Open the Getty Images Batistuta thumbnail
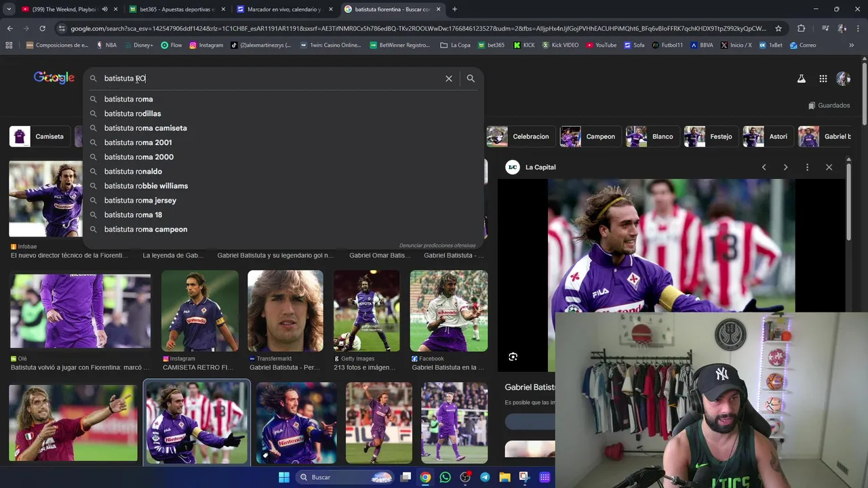The width and height of the screenshot is (868, 488). pyautogui.click(x=366, y=311)
